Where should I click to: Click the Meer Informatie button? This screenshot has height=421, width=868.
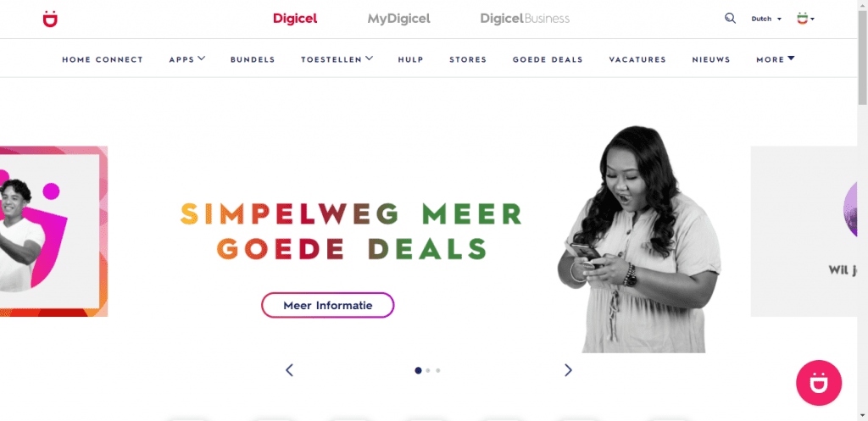tap(328, 305)
